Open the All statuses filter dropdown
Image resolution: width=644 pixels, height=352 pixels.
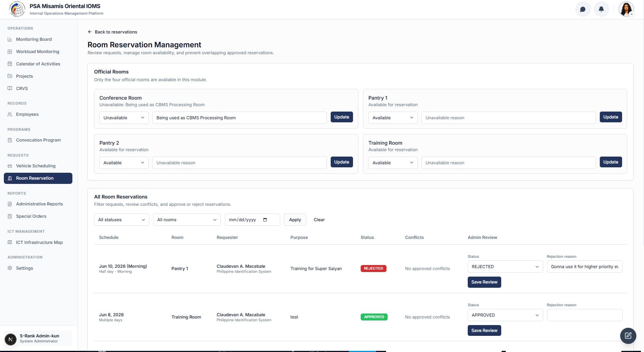tap(122, 220)
